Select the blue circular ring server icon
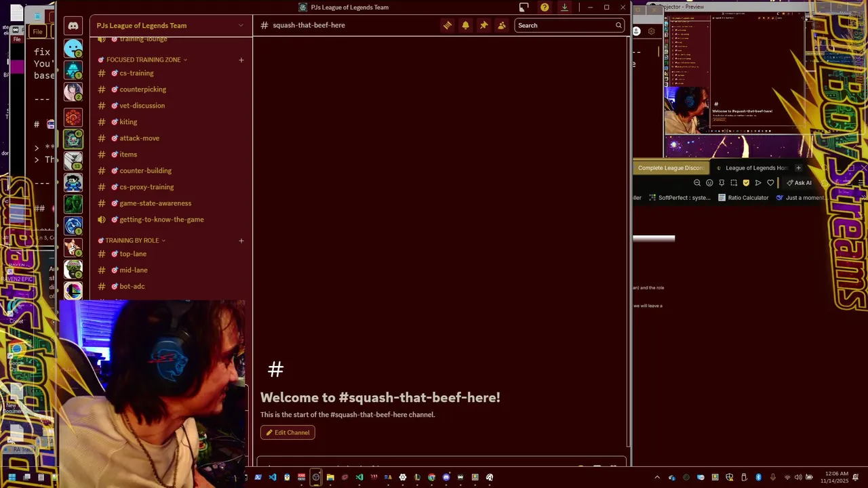The width and height of the screenshot is (868, 488). point(73,225)
